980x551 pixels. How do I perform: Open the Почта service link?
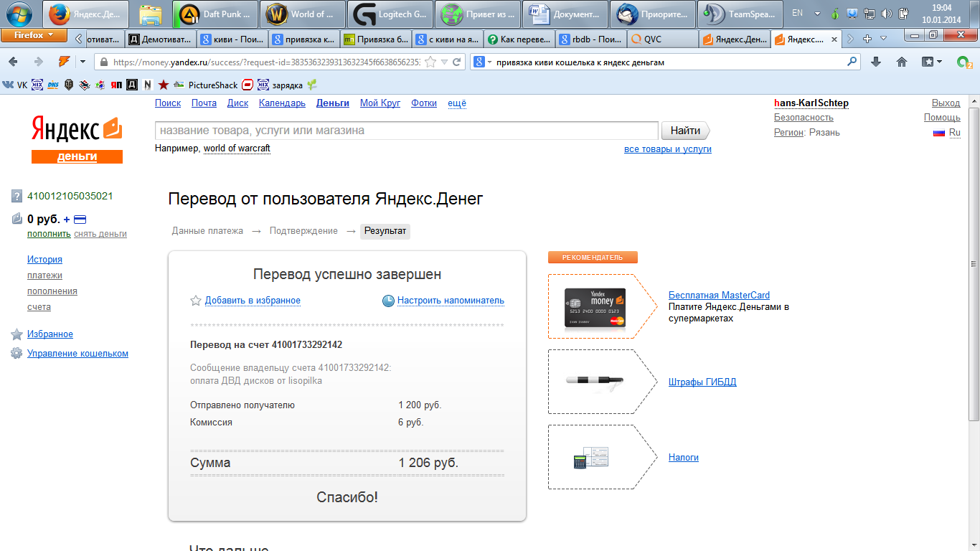click(204, 103)
